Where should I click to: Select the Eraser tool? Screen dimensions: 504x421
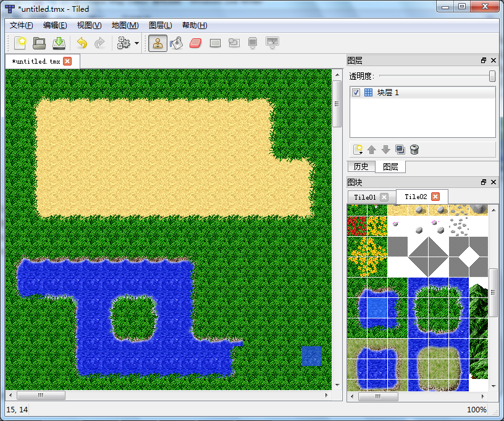click(195, 43)
